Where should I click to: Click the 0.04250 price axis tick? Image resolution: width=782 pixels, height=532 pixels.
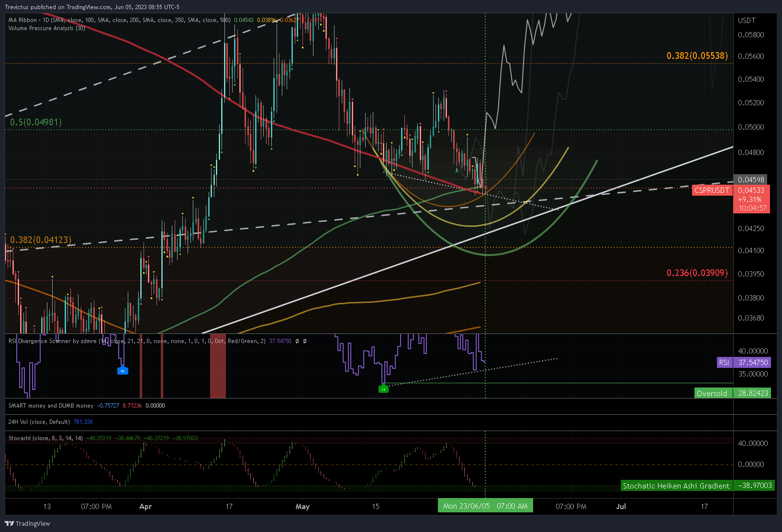751,228
